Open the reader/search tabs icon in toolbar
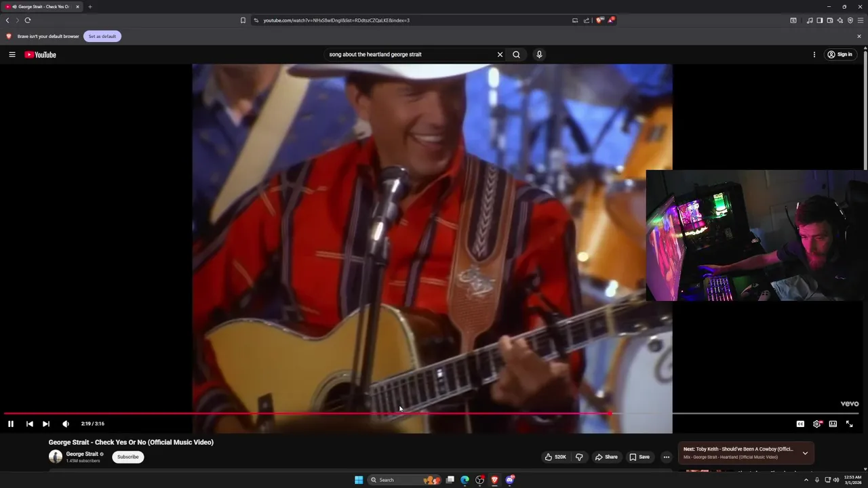Image resolution: width=868 pixels, height=488 pixels. (x=793, y=20)
